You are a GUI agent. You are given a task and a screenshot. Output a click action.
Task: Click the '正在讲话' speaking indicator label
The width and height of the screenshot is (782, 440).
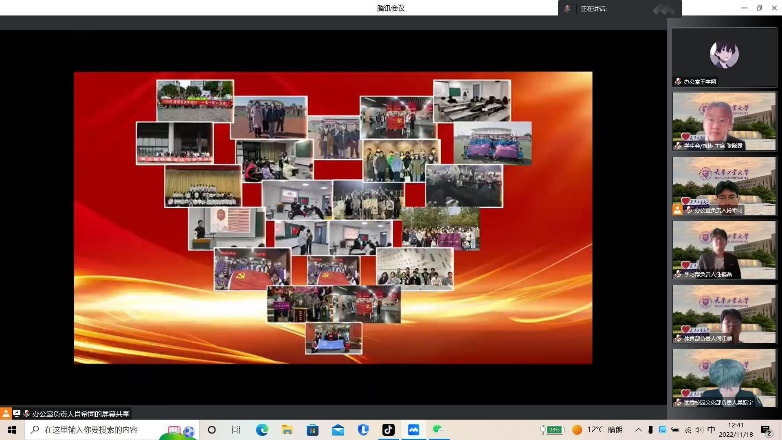[593, 8]
